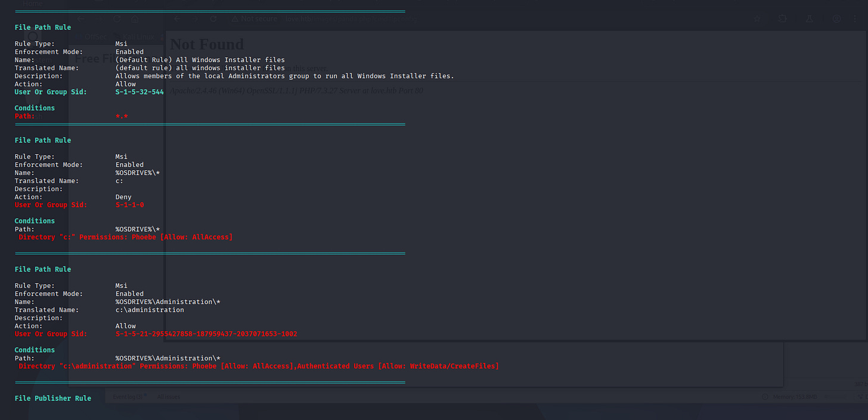Click the S-1-5-32-544 SID value

point(139,92)
